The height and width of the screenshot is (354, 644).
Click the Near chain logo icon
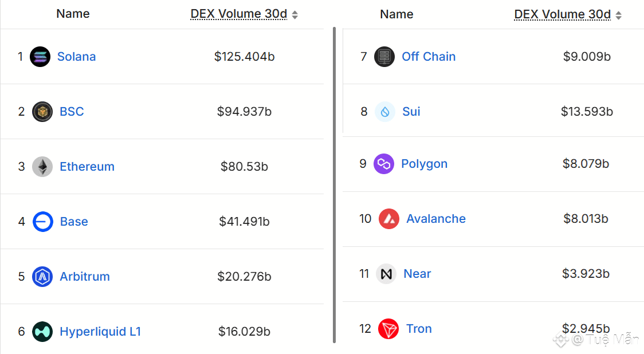click(386, 274)
